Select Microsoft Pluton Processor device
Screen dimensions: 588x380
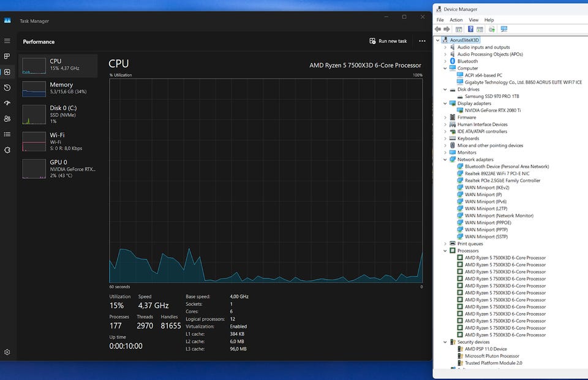pos(492,356)
